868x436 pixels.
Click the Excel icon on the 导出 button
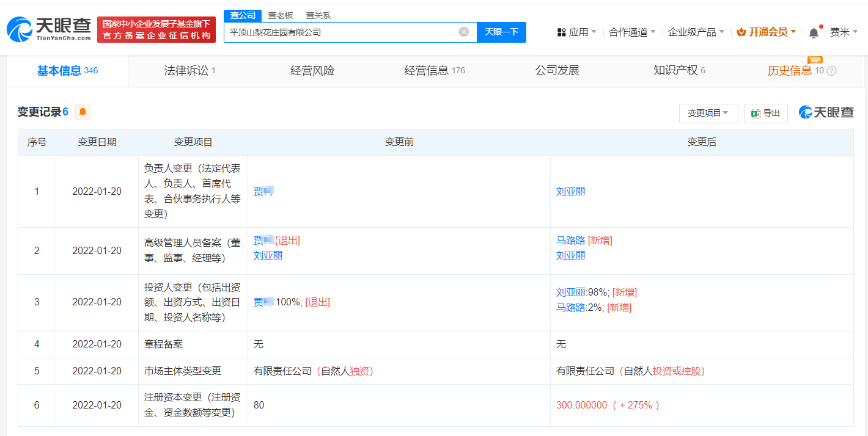pos(757,114)
